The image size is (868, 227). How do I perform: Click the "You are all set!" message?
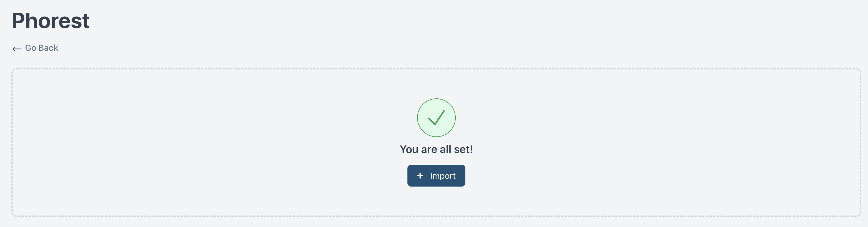tap(436, 149)
